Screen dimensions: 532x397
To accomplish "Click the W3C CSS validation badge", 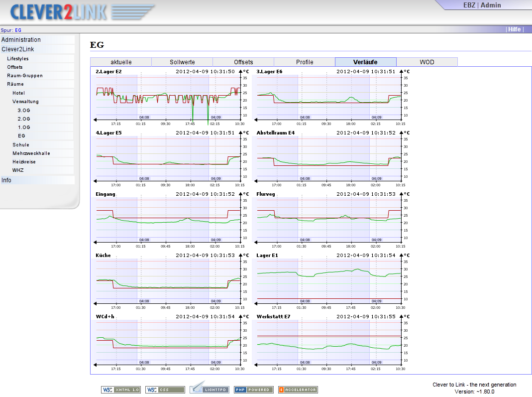I will tap(165, 390).
